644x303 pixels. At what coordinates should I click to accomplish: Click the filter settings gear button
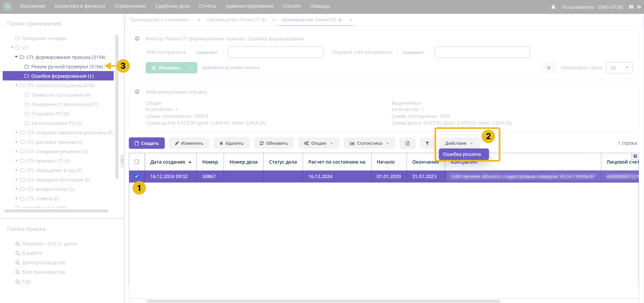(x=548, y=68)
